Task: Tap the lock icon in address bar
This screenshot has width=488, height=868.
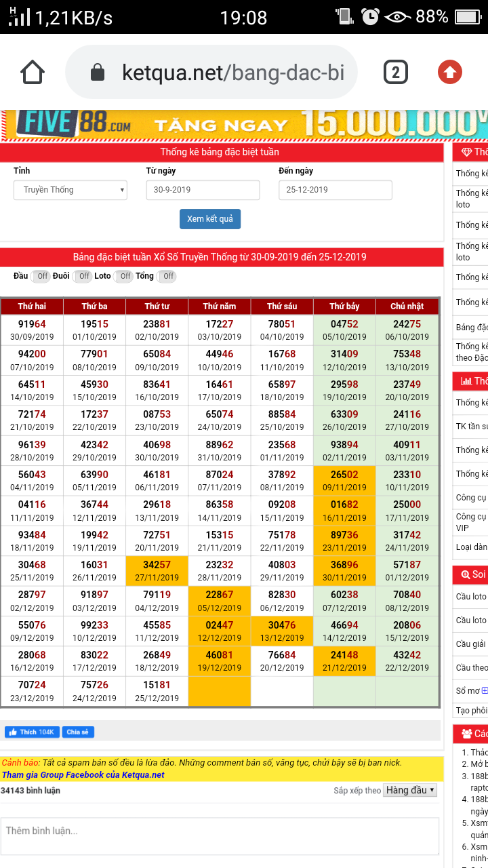Action: pos(98,73)
